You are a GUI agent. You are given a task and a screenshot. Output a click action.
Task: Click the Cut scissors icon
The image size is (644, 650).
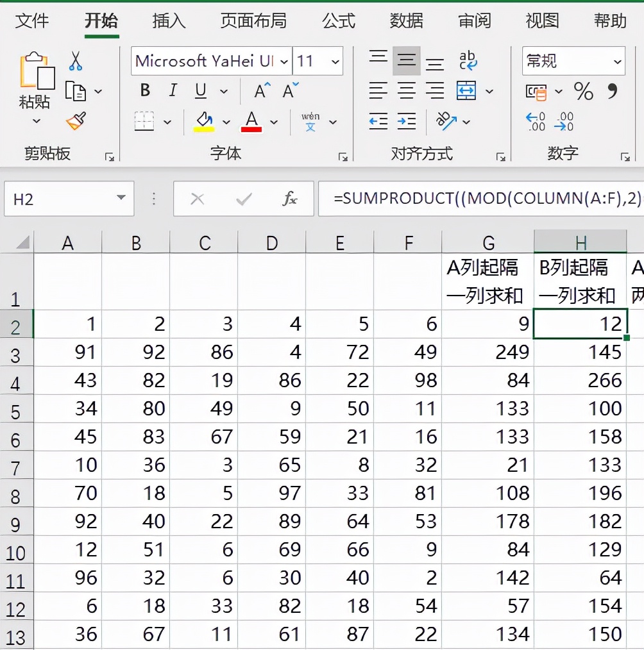click(x=76, y=61)
